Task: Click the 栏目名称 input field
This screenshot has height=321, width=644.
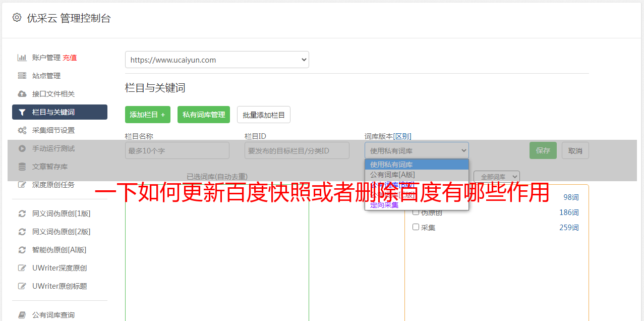Action: (177, 150)
